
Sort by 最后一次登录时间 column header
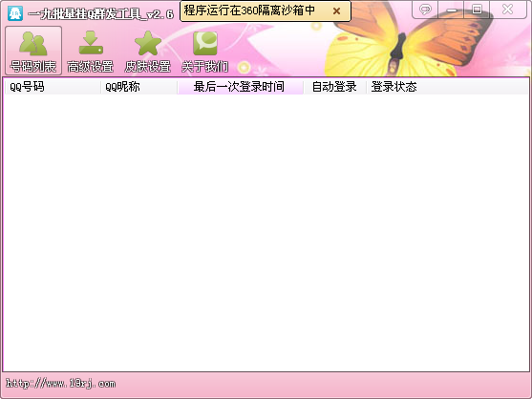coord(241,87)
